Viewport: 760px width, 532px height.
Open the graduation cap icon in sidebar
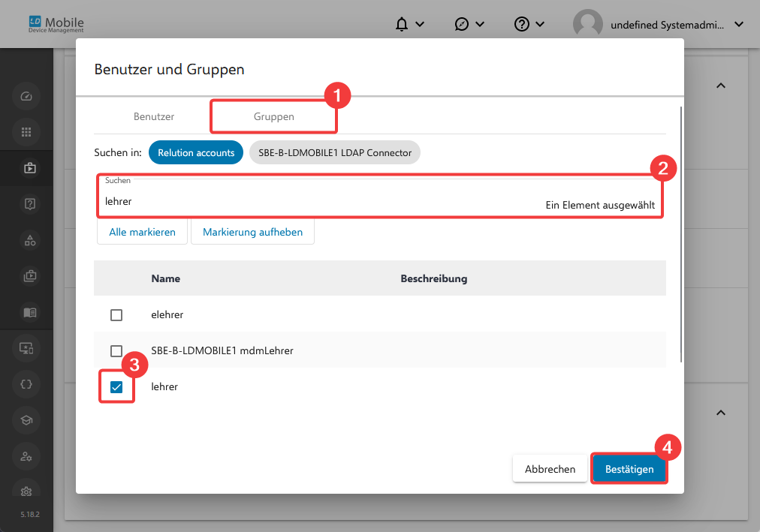(26, 420)
